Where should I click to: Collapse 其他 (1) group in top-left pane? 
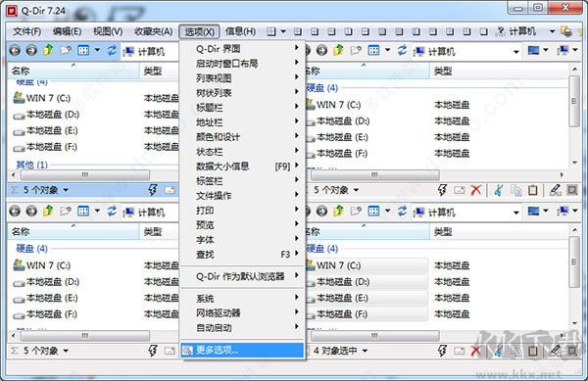(x=32, y=165)
